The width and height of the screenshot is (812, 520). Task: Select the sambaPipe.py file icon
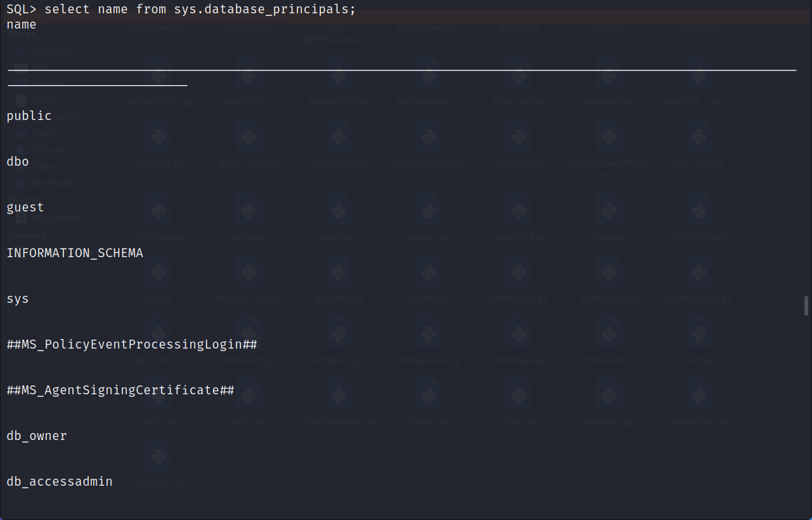click(x=519, y=271)
